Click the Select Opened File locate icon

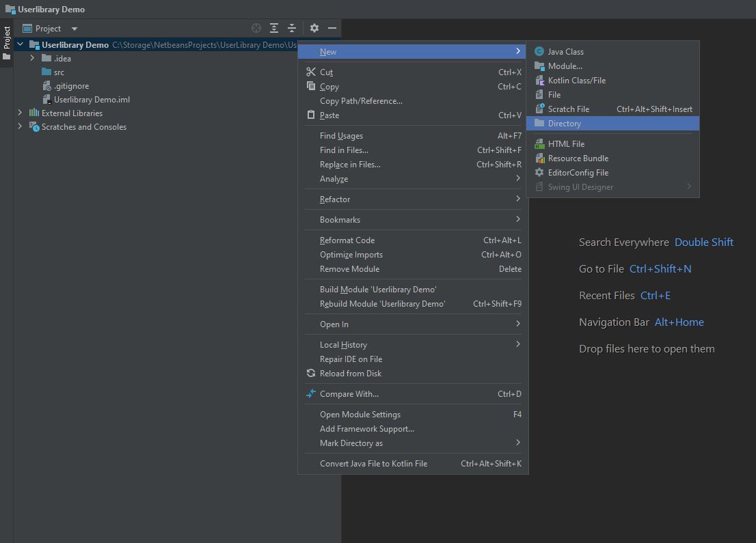tap(256, 29)
